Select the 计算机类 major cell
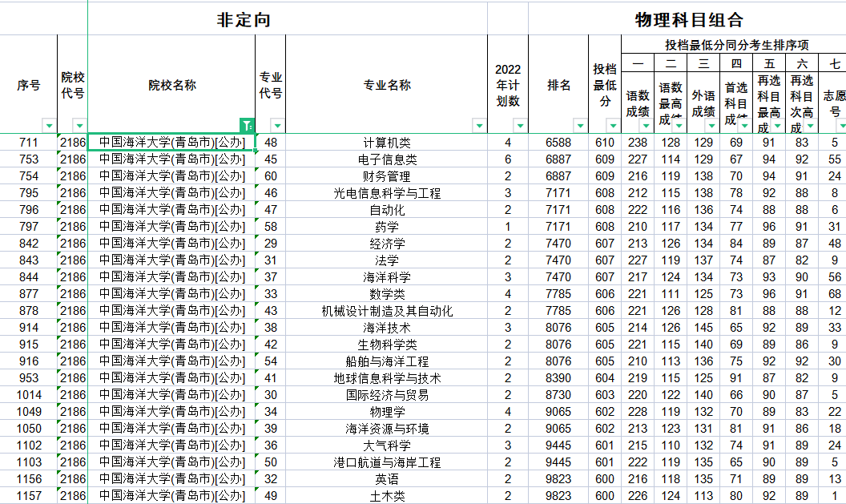The width and height of the screenshot is (846, 504). (386, 143)
